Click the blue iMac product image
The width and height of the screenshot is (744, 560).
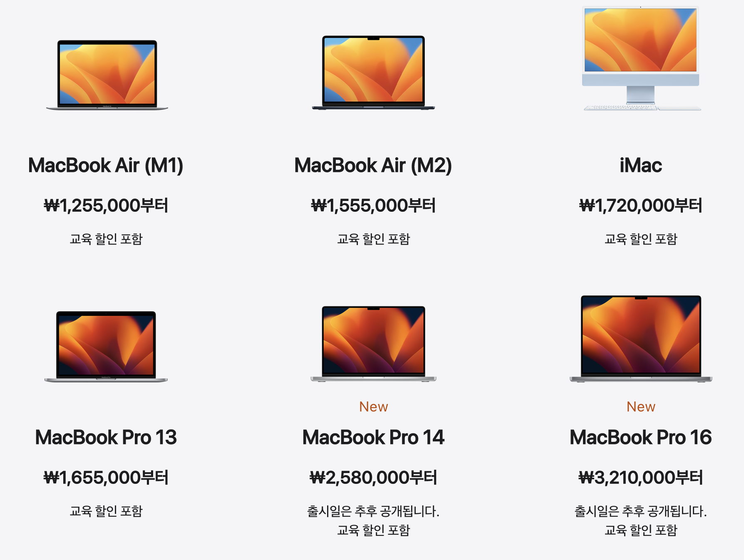pos(641,59)
